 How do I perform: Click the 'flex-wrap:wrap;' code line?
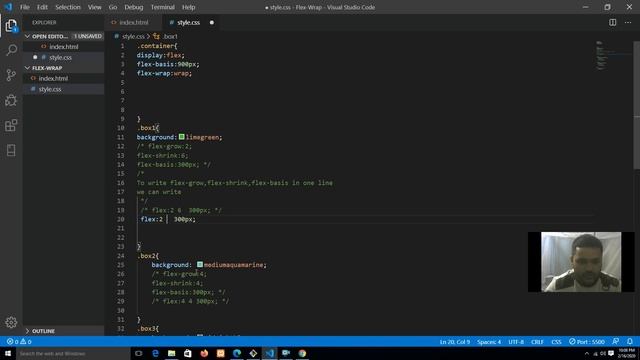(x=164, y=73)
